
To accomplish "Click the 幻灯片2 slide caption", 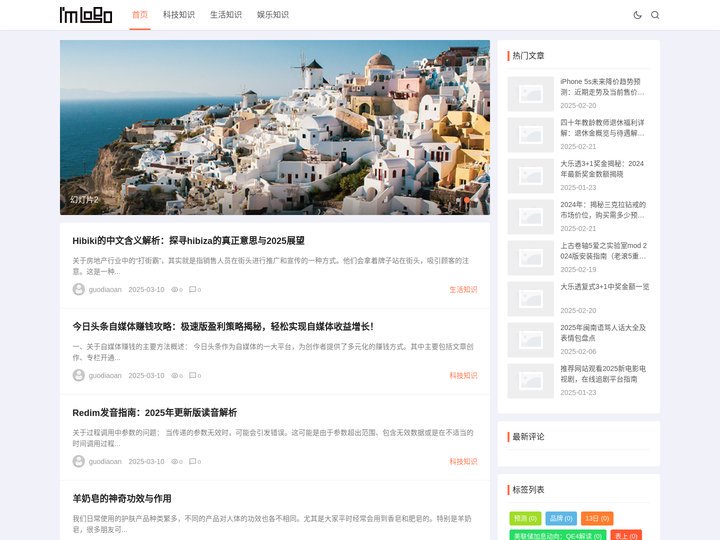I will (x=84, y=200).
